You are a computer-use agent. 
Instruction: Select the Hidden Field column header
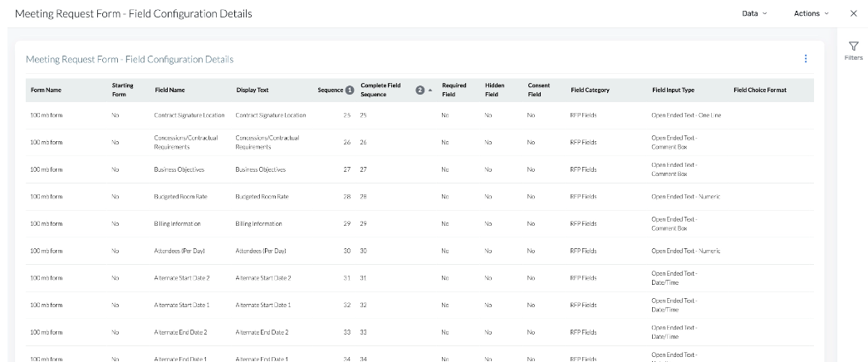pyautogui.click(x=495, y=90)
